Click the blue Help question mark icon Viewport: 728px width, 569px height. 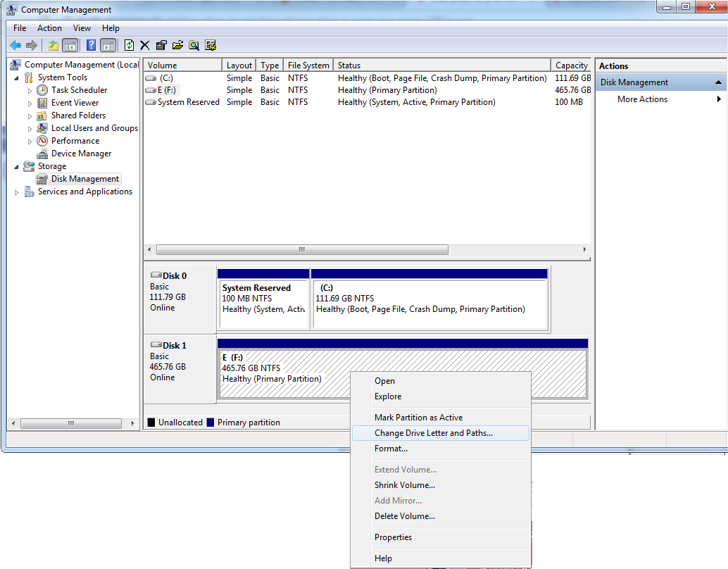(x=91, y=45)
